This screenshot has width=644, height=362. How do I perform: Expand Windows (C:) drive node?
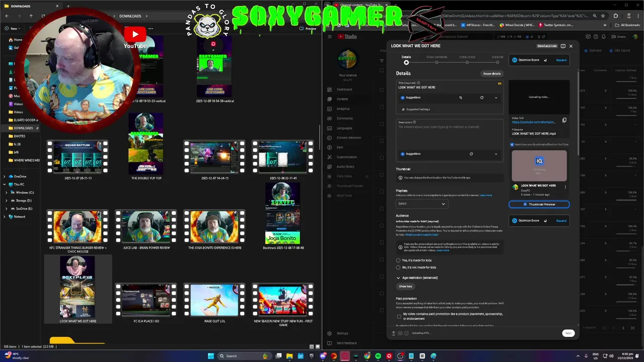point(6,193)
